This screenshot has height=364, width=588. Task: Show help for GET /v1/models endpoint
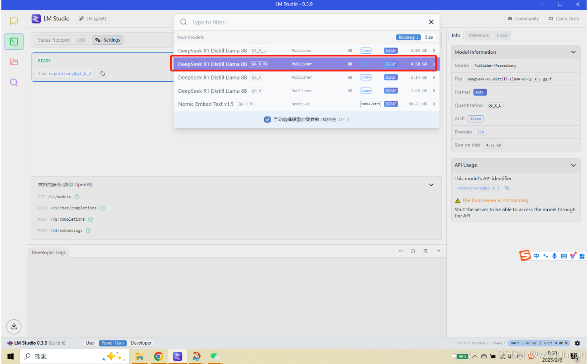point(77,197)
